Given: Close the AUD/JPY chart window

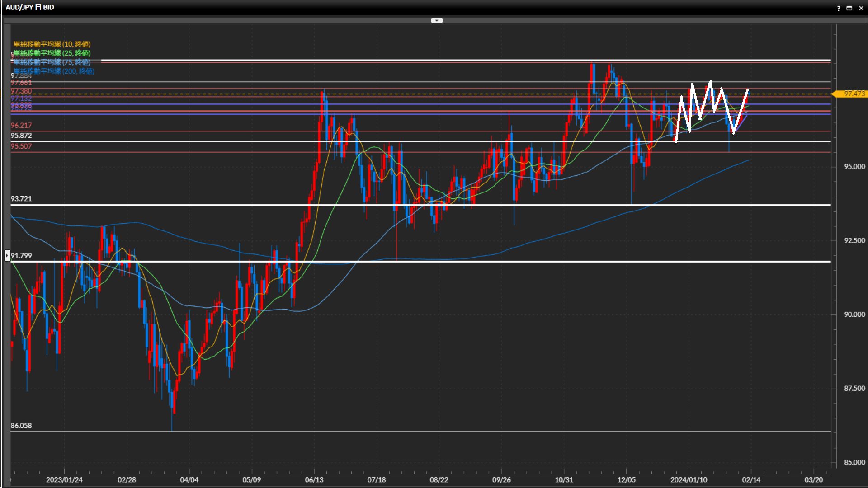Looking at the screenshot, I should click(861, 8).
